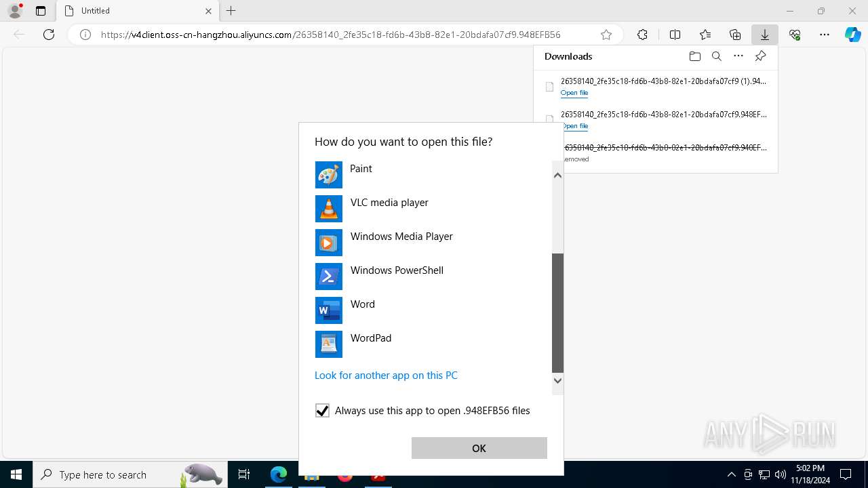Open file link for second download
The width and height of the screenshot is (868, 488).
(574, 126)
